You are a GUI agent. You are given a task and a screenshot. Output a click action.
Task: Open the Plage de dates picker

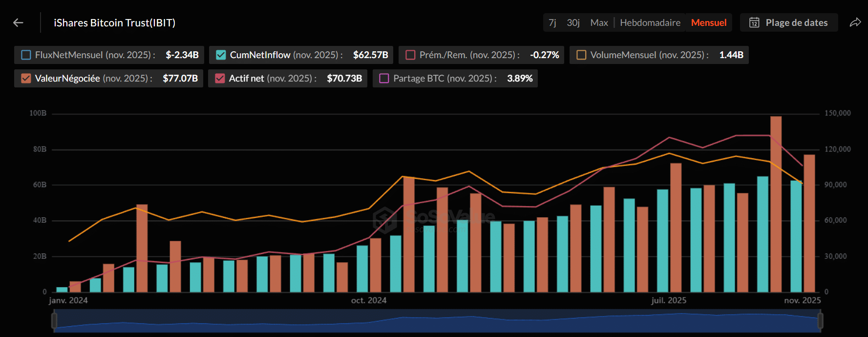796,22
